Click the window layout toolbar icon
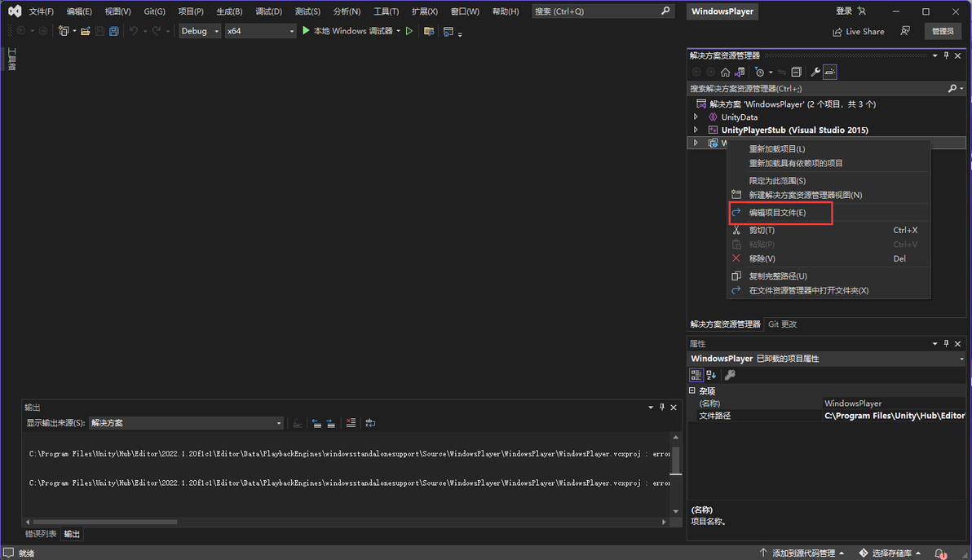The image size is (972, 560). tap(448, 31)
